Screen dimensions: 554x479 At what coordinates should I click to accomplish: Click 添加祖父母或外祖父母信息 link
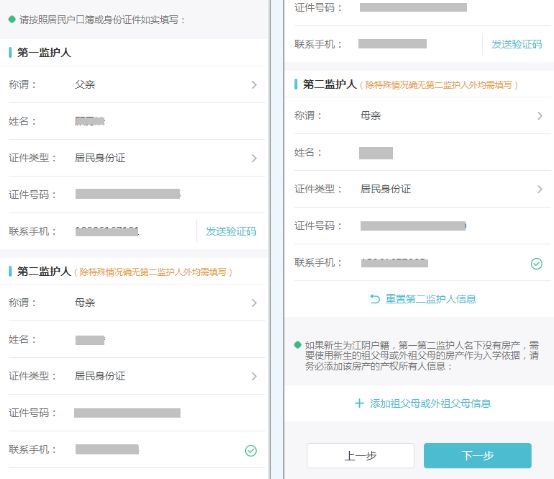click(x=430, y=403)
